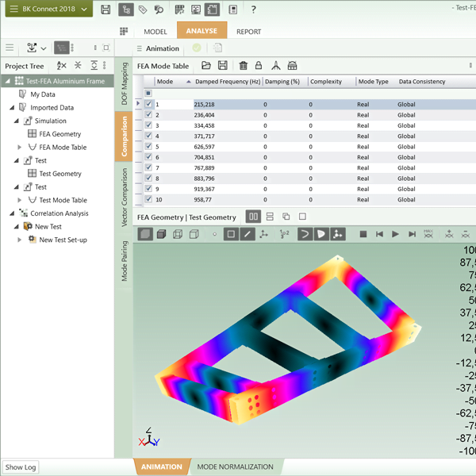Toggle checkbox for mode 5 row

[x=149, y=147]
